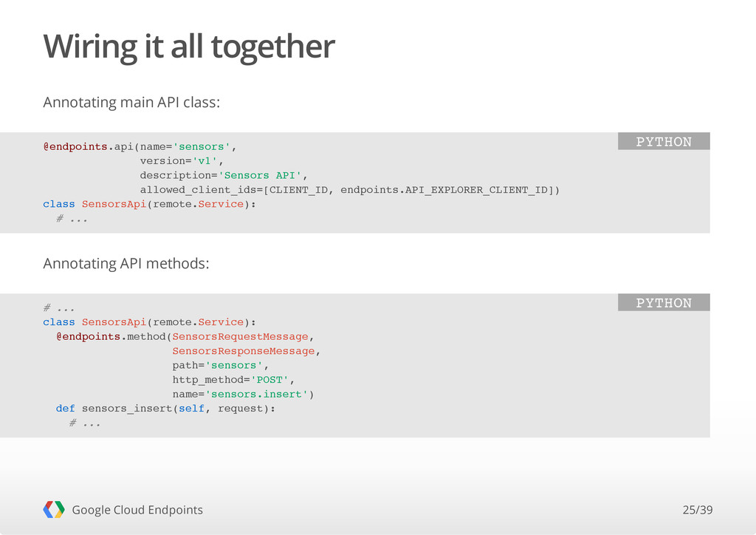Click the Google Cloud Endpoints logo icon

pyautogui.click(x=54, y=509)
